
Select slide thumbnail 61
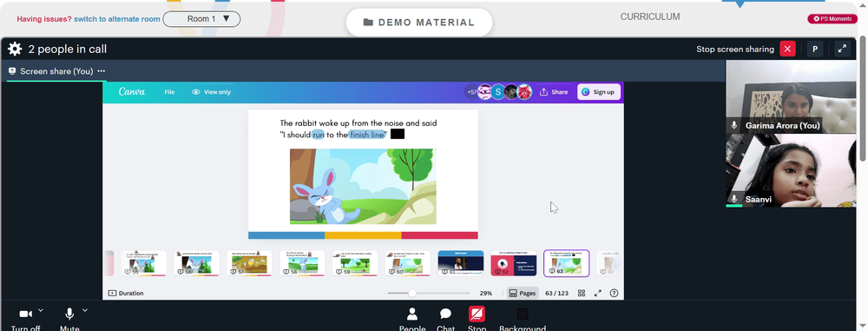point(461,263)
